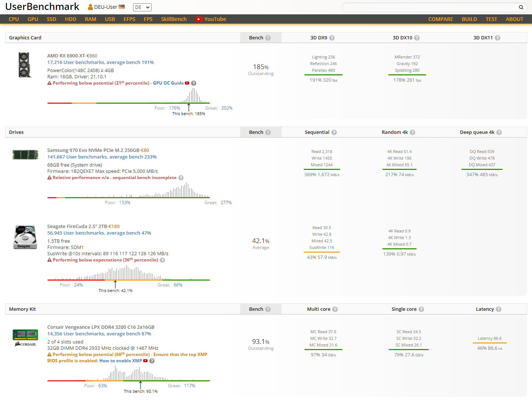Click the UserBenchmark site logo
532x420 pixels.
(42, 7)
